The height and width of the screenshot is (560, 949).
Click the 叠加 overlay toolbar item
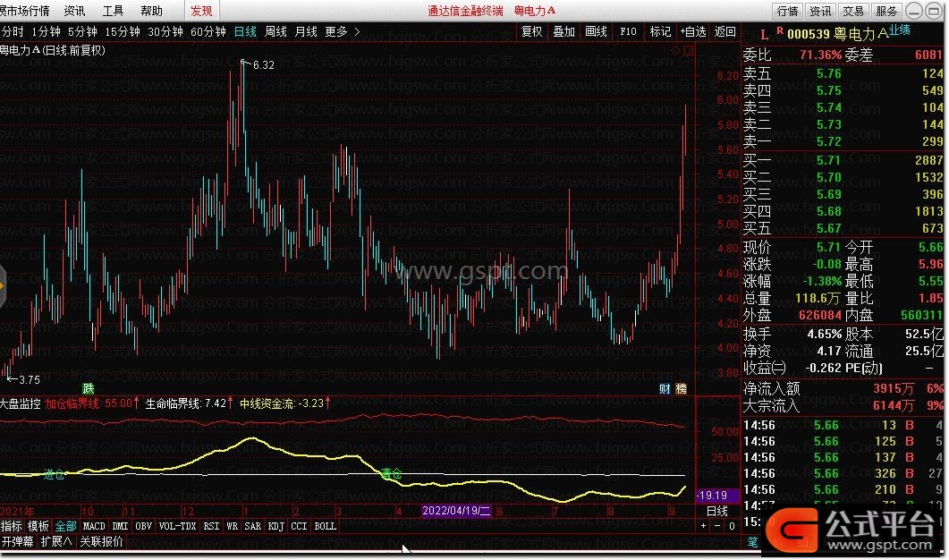coord(563,31)
